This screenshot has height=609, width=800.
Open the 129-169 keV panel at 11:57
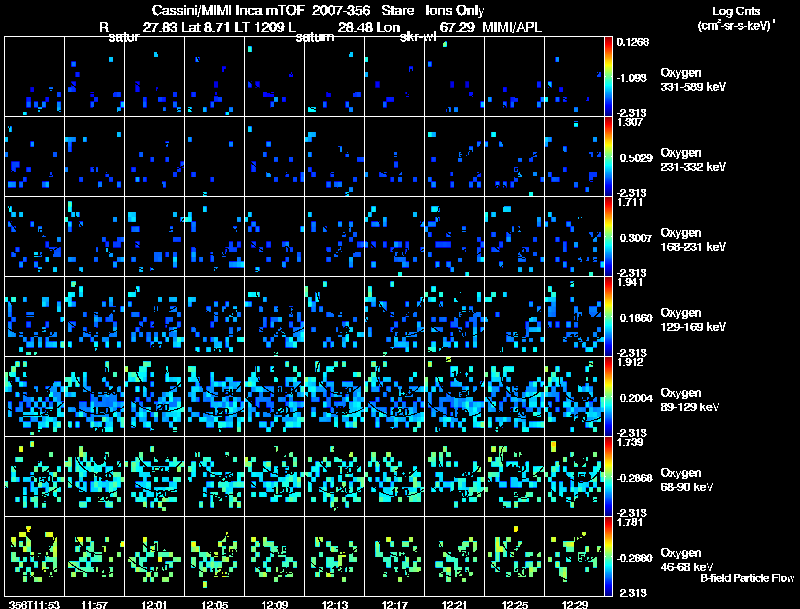click(94, 316)
